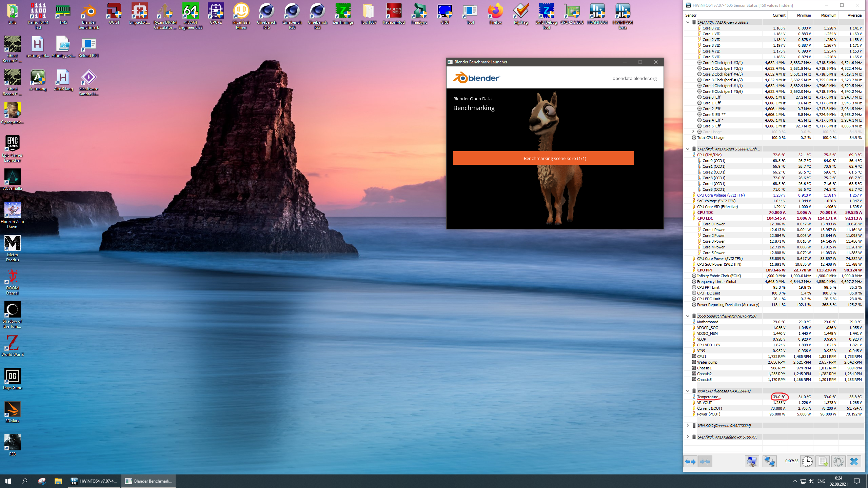Expand the GPU AMD Radeon RX 5700 XT group
Viewport: 868px width, 488px height.
coord(688,437)
